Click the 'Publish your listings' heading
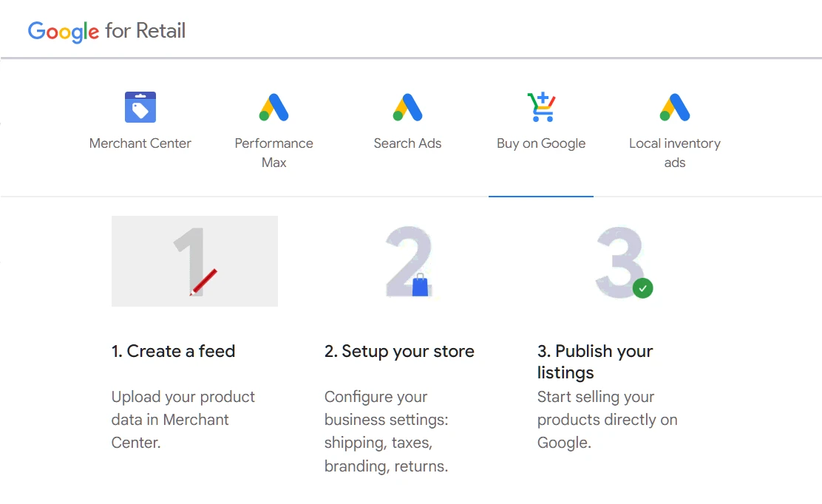The width and height of the screenshot is (822, 504). point(595,361)
